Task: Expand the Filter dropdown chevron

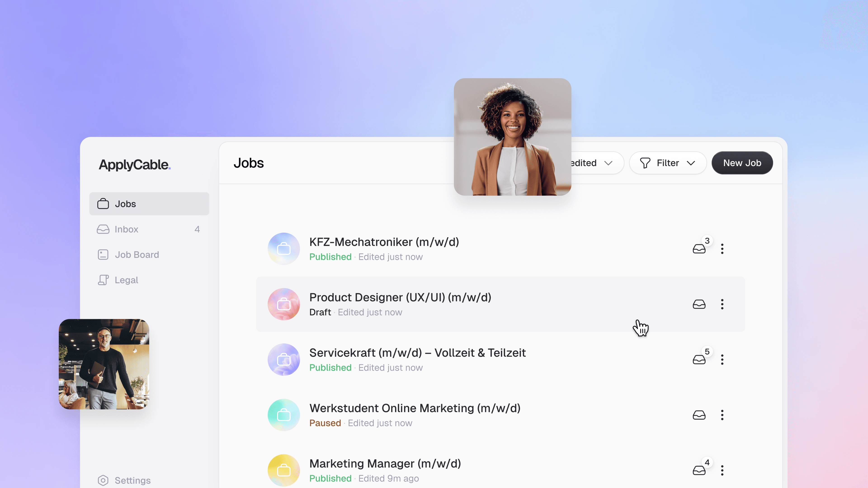Action: pos(691,163)
